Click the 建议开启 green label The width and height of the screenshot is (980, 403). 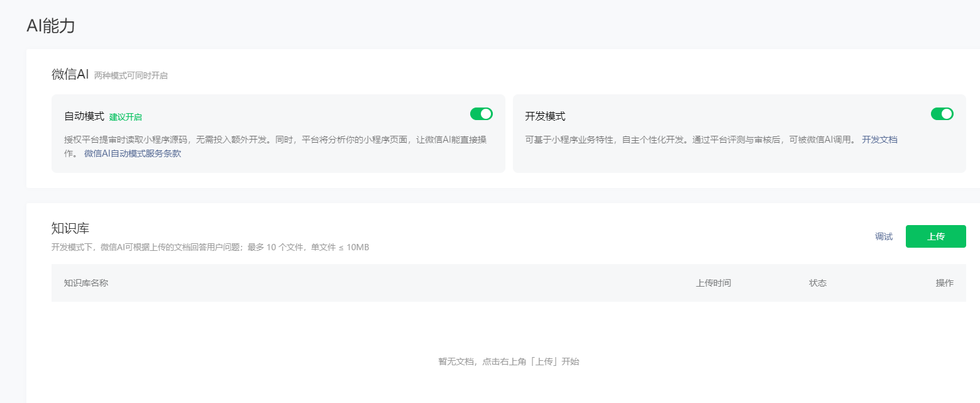coord(125,117)
